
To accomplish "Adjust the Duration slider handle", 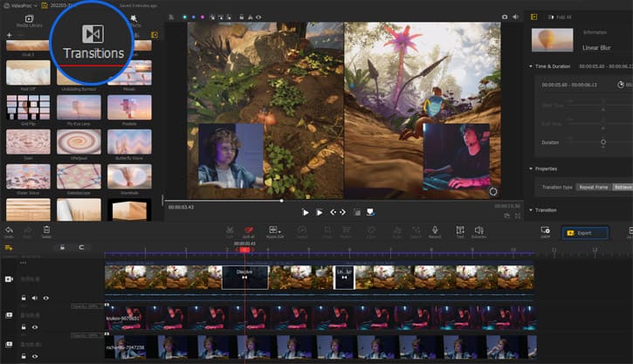I will pyautogui.click(x=602, y=142).
